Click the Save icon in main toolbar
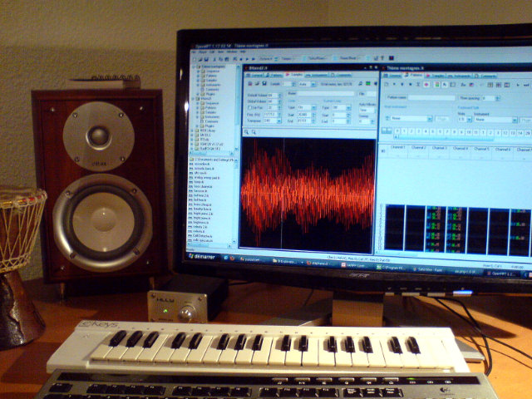 tap(205, 59)
